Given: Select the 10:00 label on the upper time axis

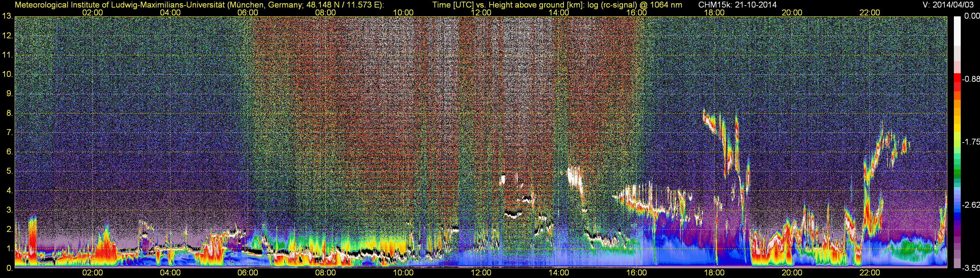Looking at the screenshot, I should point(403,12).
